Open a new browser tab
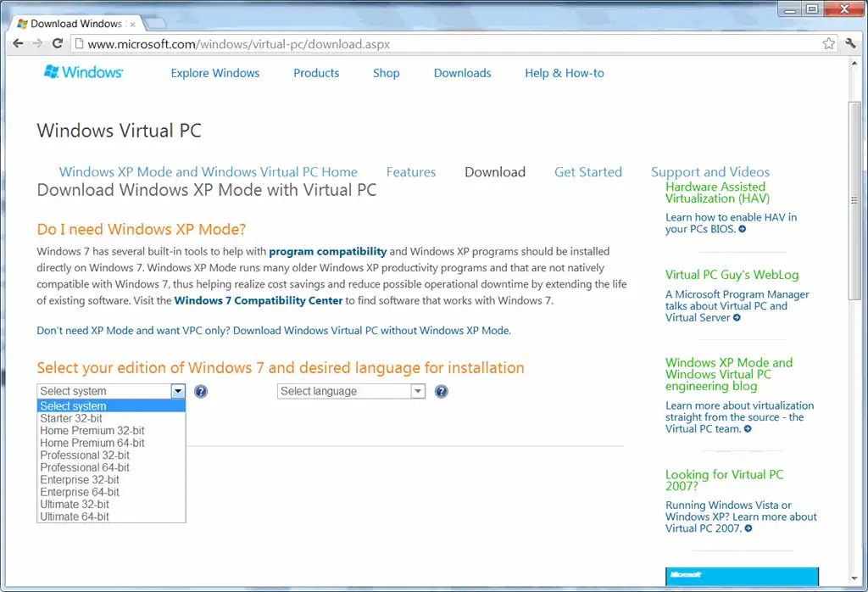This screenshot has width=868, height=592. tap(155, 23)
